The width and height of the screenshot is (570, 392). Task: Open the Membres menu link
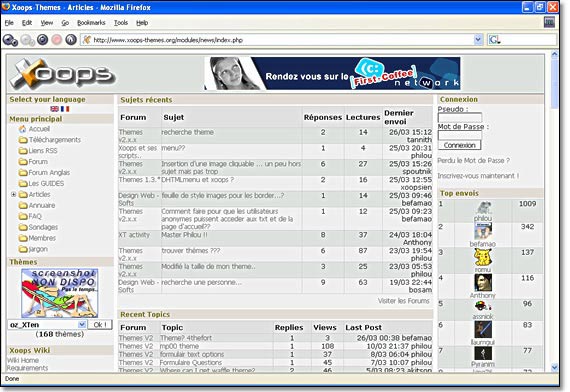pyautogui.click(x=42, y=238)
